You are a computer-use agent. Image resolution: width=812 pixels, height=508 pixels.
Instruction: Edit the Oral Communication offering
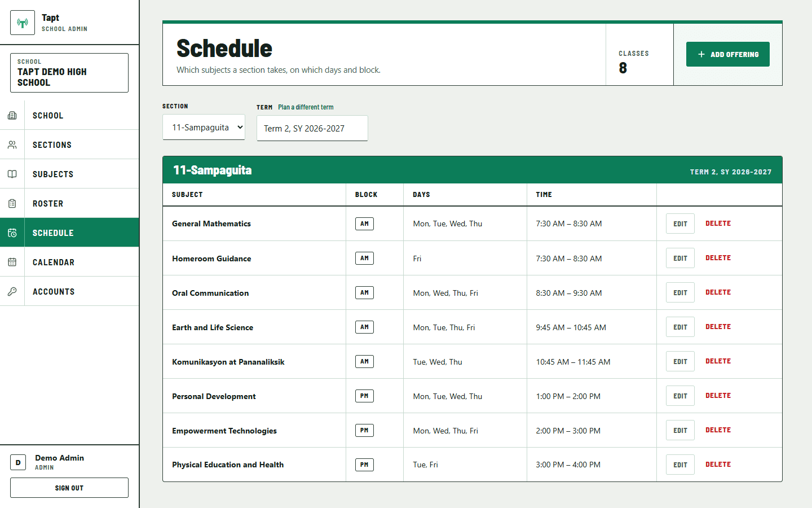[680, 292]
